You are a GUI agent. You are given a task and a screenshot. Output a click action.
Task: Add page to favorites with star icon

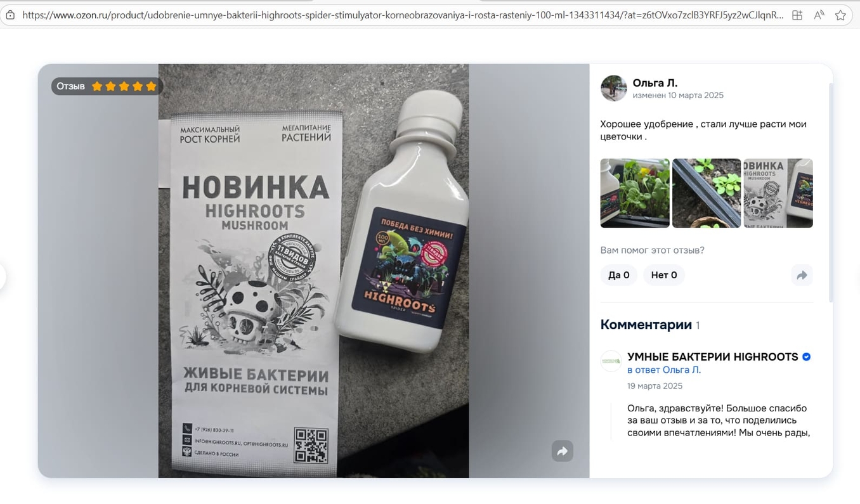pyautogui.click(x=840, y=15)
